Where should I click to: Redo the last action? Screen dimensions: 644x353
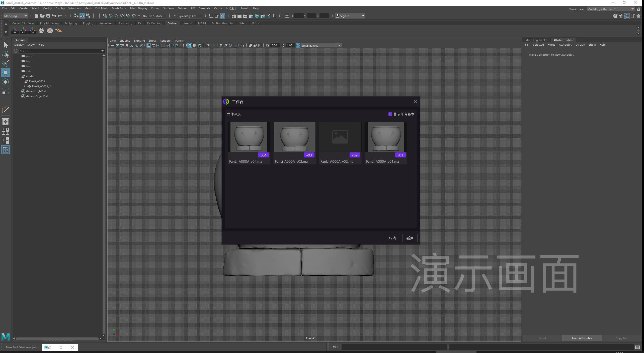[x=60, y=16]
